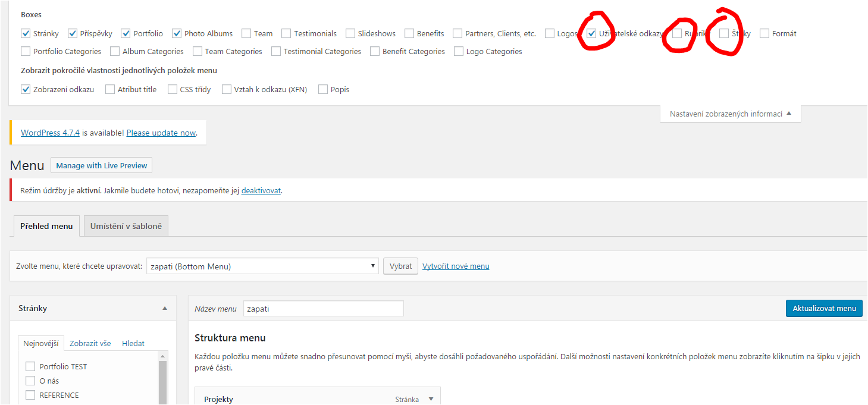
Task: Toggle the CSS třídy checkbox
Action: [x=173, y=90]
